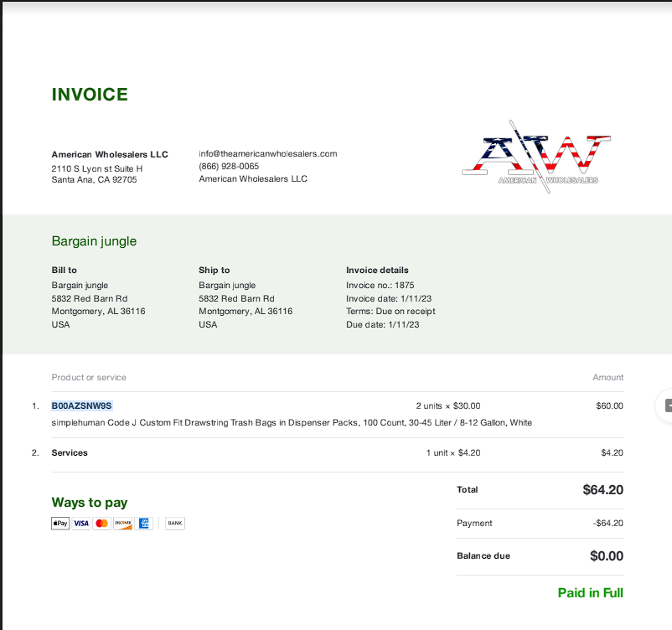Click the $0.00 balance due amount
The width and height of the screenshot is (672, 630).
pyautogui.click(x=607, y=555)
